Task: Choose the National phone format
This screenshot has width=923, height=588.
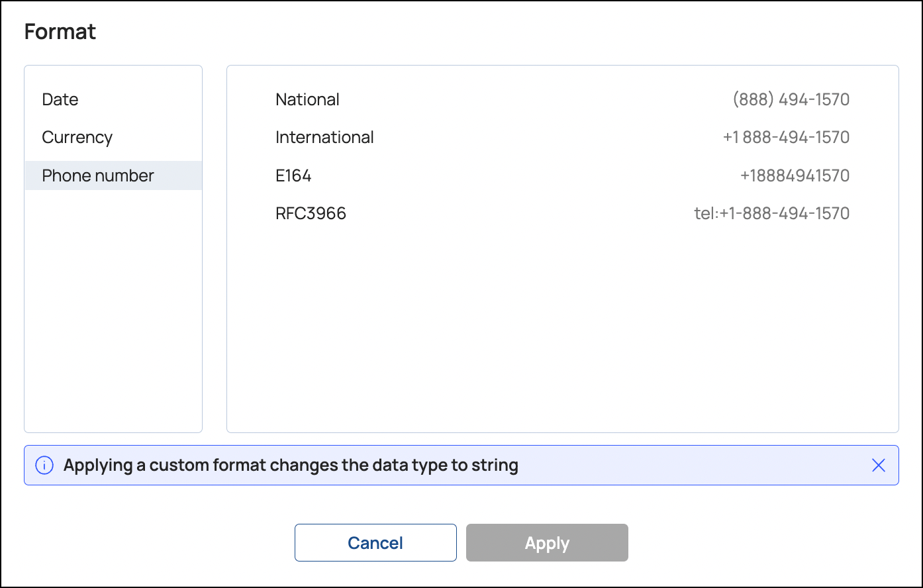Action: (x=307, y=99)
